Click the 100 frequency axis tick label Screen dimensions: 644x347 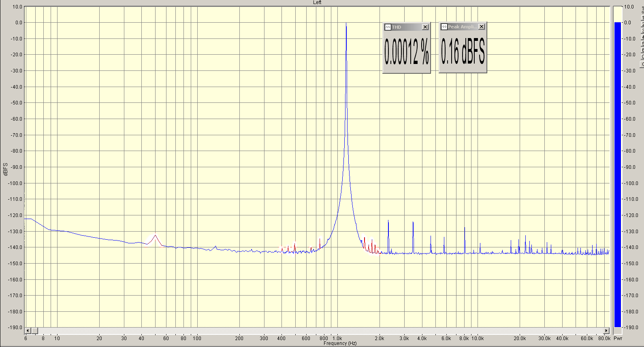pyautogui.click(x=197, y=338)
